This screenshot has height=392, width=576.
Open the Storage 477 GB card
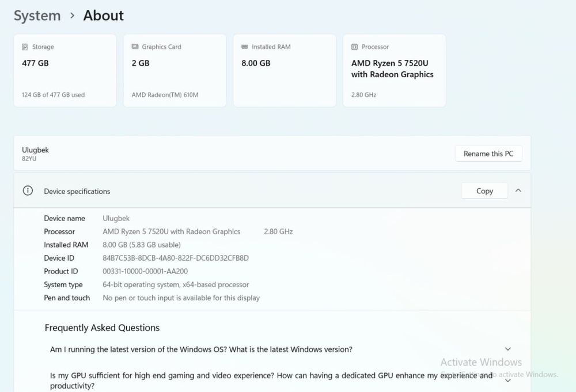[x=65, y=71]
